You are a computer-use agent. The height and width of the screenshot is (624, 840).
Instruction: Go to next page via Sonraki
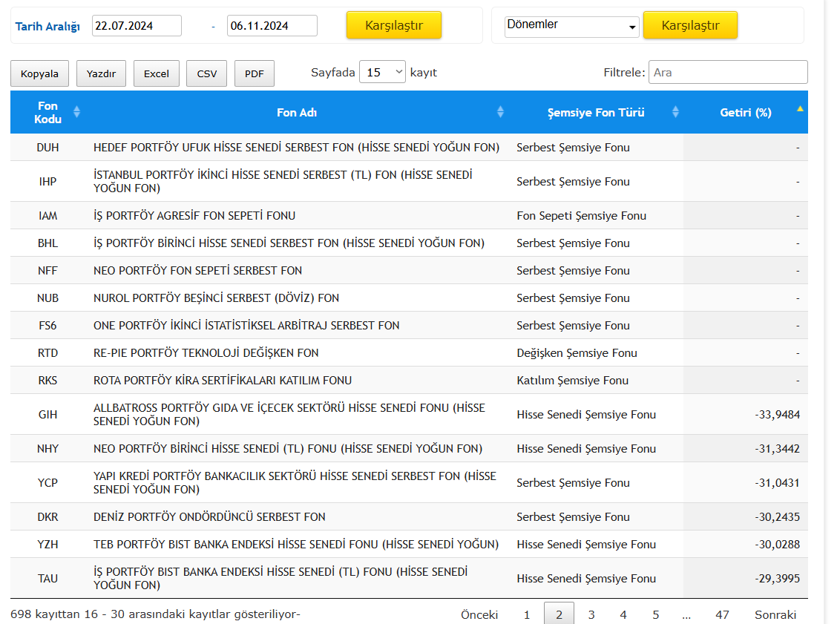775,614
